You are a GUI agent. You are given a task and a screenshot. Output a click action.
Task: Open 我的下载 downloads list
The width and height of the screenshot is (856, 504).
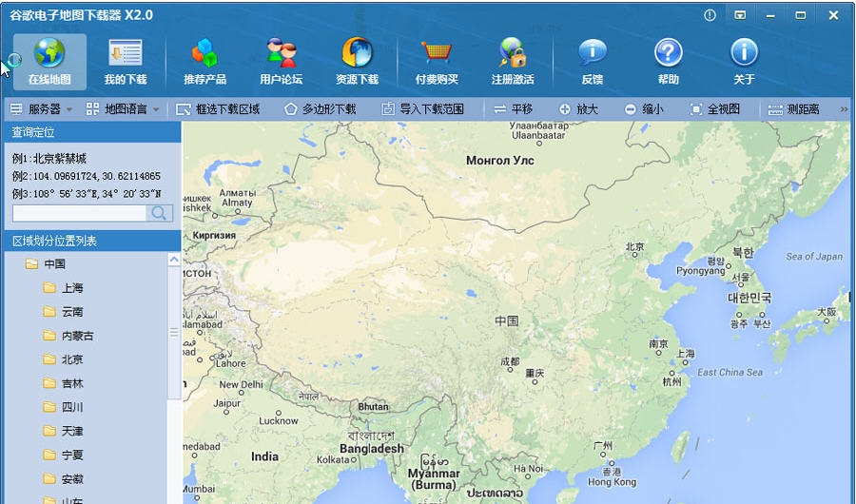(x=126, y=62)
